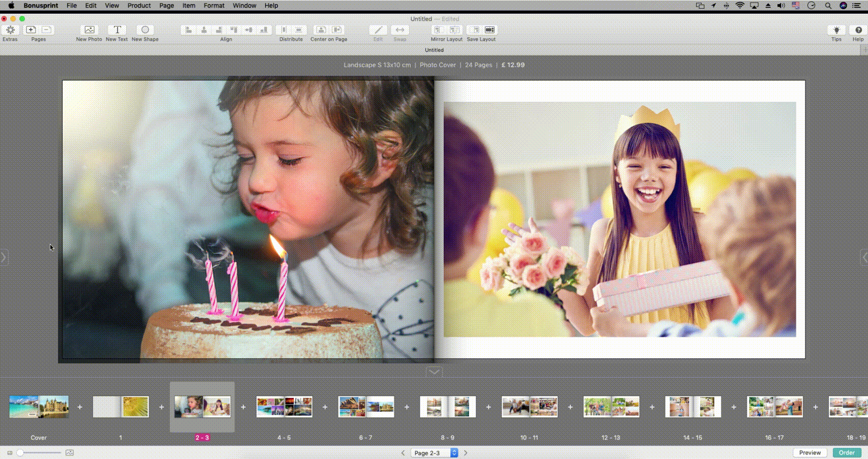Click the second Mirror Layout icon
868x459 pixels.
(x=454, y=30)
